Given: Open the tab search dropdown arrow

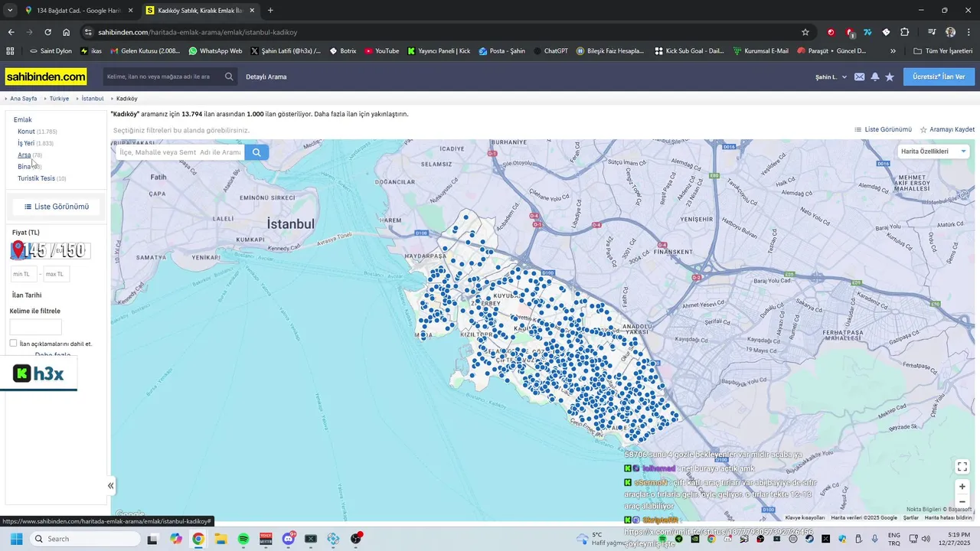Looking at the screenshot, I should (10, 11).
